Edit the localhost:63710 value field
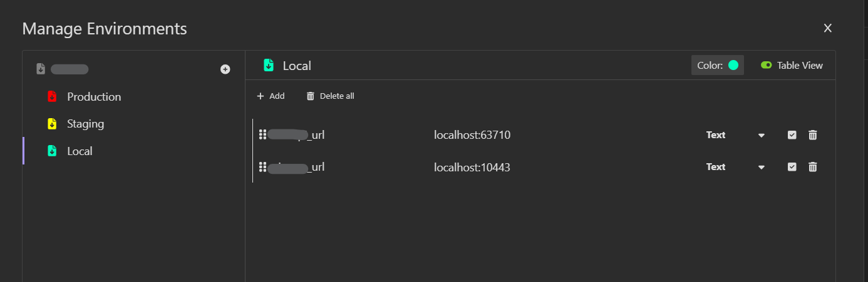Screen dimensions: 868x282 click(472, 135)
